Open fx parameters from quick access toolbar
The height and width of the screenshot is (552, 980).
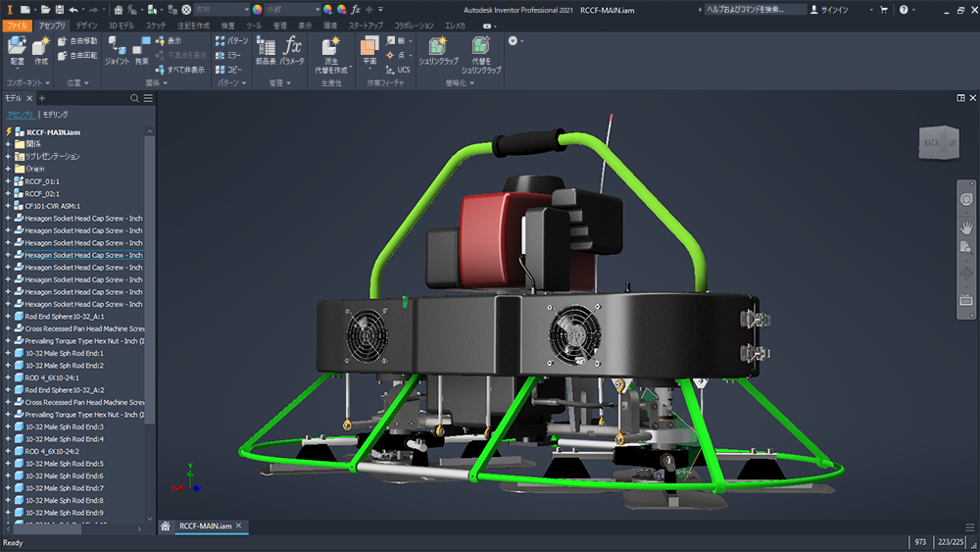pyautogui.click(x=356, y=10)
